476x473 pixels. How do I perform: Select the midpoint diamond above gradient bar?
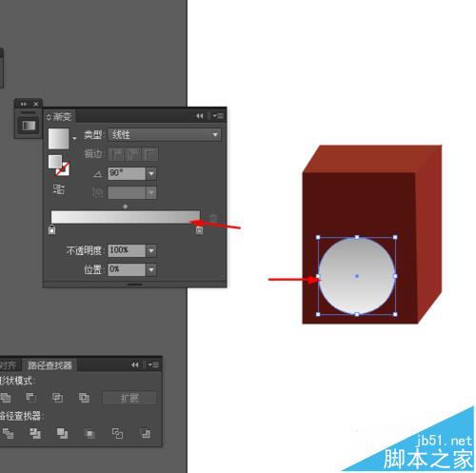126,207
